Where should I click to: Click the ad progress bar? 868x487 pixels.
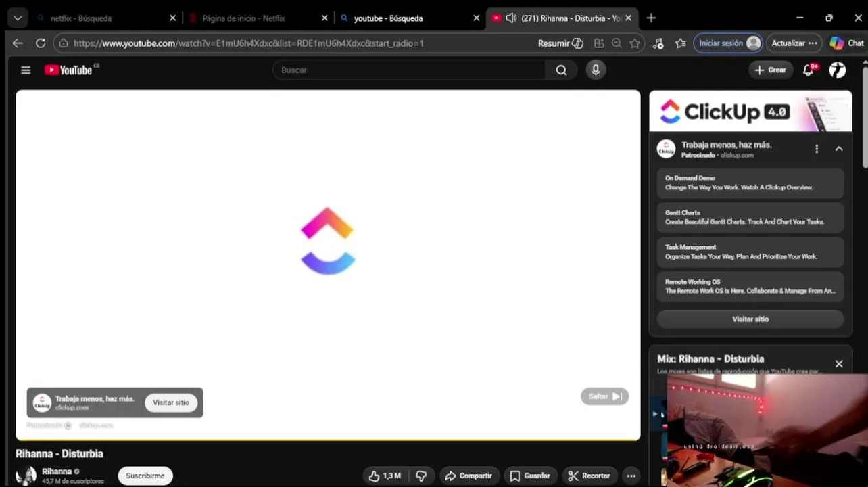click(x=328, y=440)
